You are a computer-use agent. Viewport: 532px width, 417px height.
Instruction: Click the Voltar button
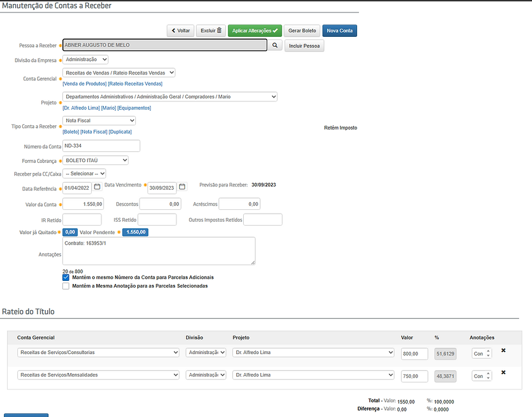coord(180,30)
